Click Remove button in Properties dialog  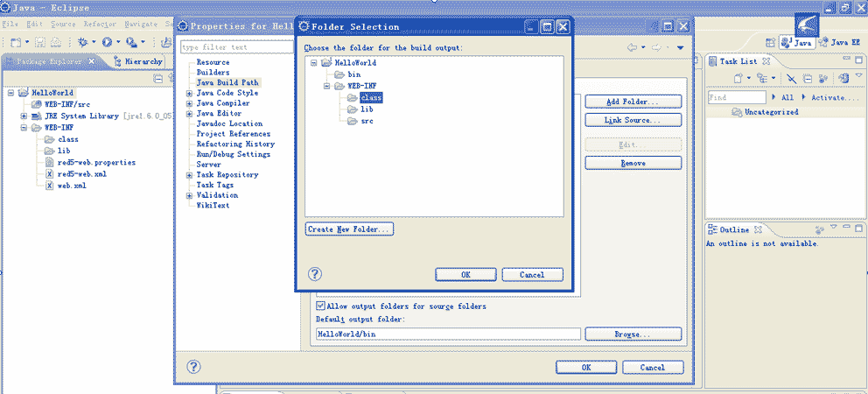[x=633, y=163]
